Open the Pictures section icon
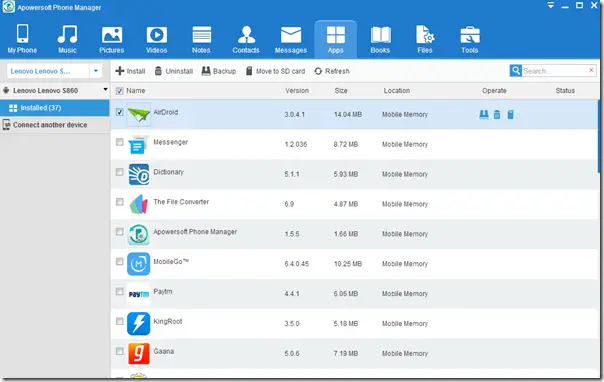 coord(112,35)
